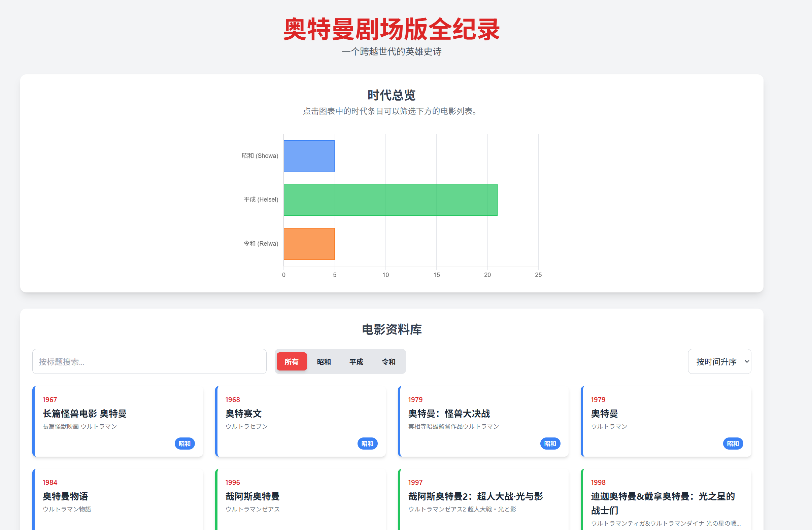Select the 奥特曼：怪兽大决战 card
812x530 pixels.
coord(483,421)
